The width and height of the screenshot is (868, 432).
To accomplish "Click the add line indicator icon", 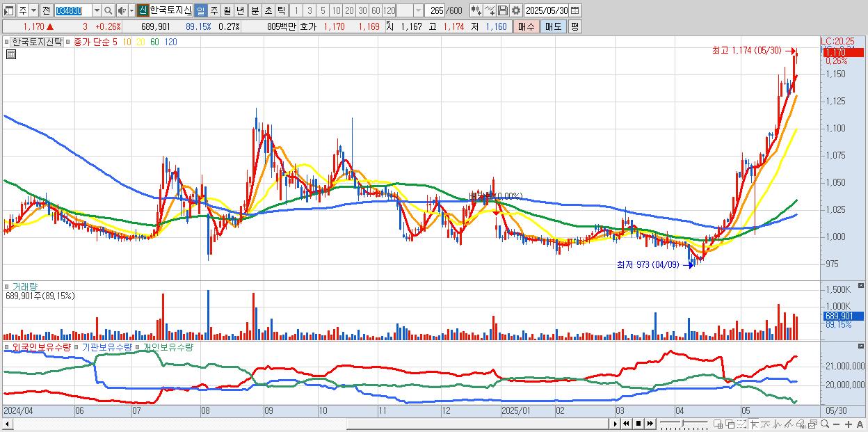I will pyautogui.click(x=490, y=10).
